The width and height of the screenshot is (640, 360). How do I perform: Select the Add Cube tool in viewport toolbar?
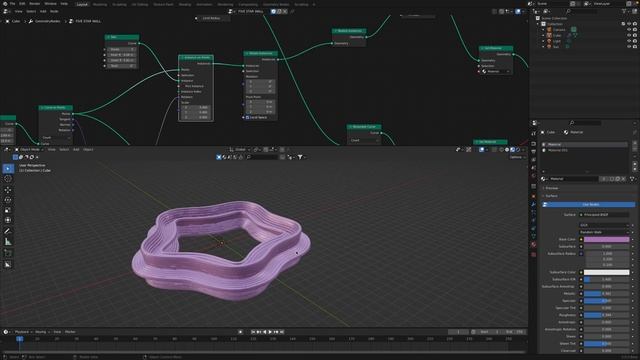tap(8, 253)
